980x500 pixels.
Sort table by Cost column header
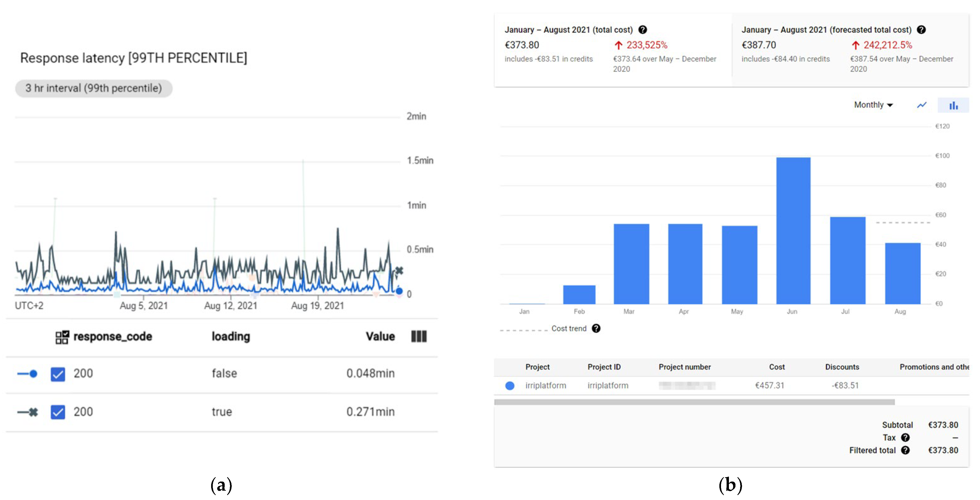coord(777,367)
